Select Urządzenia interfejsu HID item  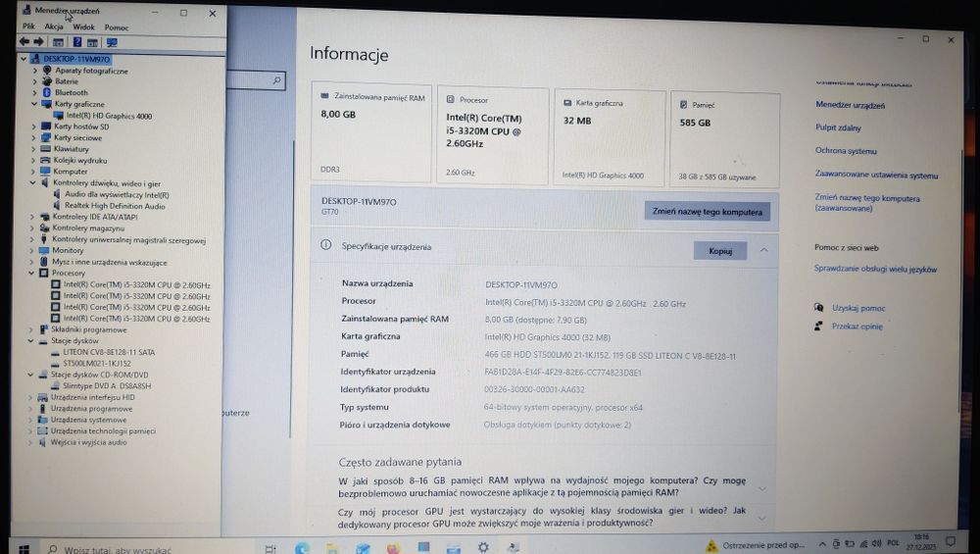point(92,397)
